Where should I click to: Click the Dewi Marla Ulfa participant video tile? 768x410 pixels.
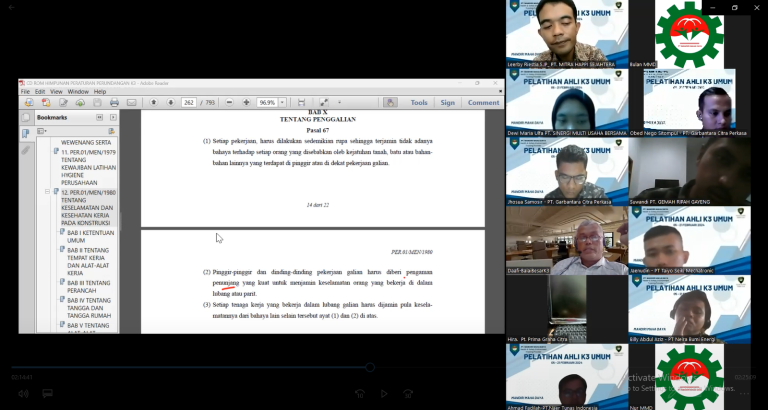(x=567, y=102)
